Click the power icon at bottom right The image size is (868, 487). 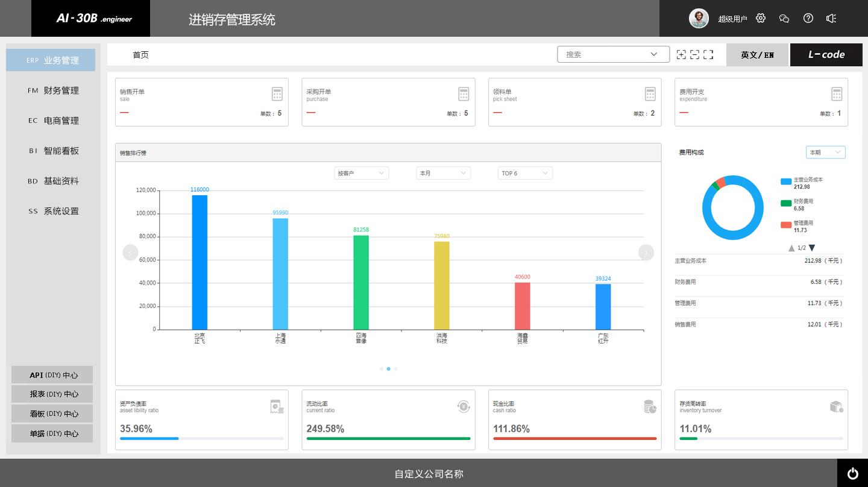tap(852, 473)
